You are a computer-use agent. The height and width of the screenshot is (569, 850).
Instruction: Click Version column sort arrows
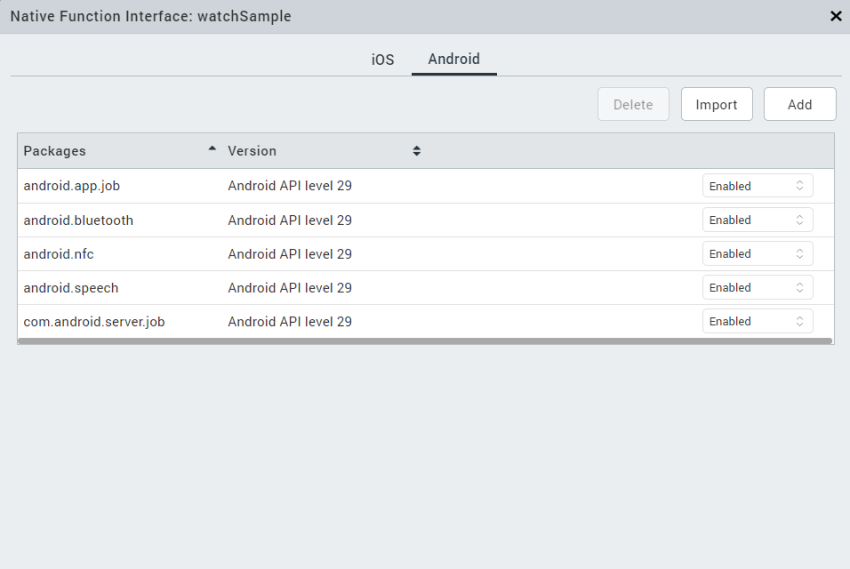[417, 151]
